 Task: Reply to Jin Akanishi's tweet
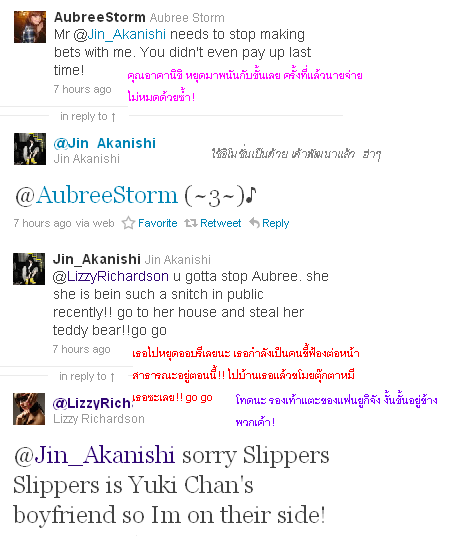275,223
